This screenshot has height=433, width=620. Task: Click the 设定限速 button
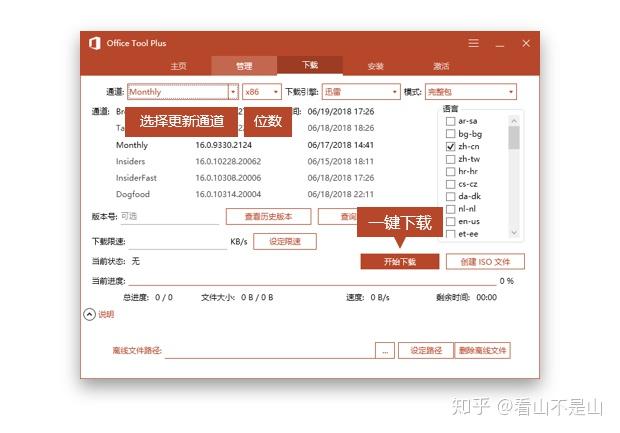(x=285, y=241)
